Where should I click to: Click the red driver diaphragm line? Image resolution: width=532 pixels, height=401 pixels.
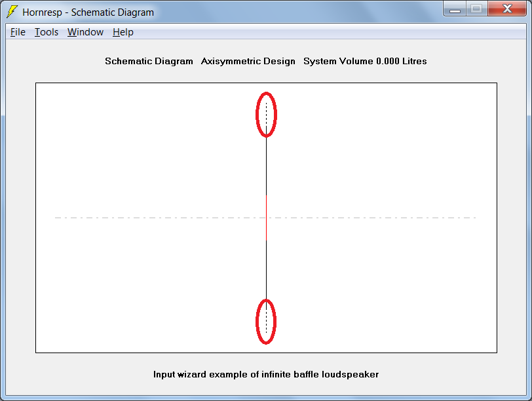267,218
